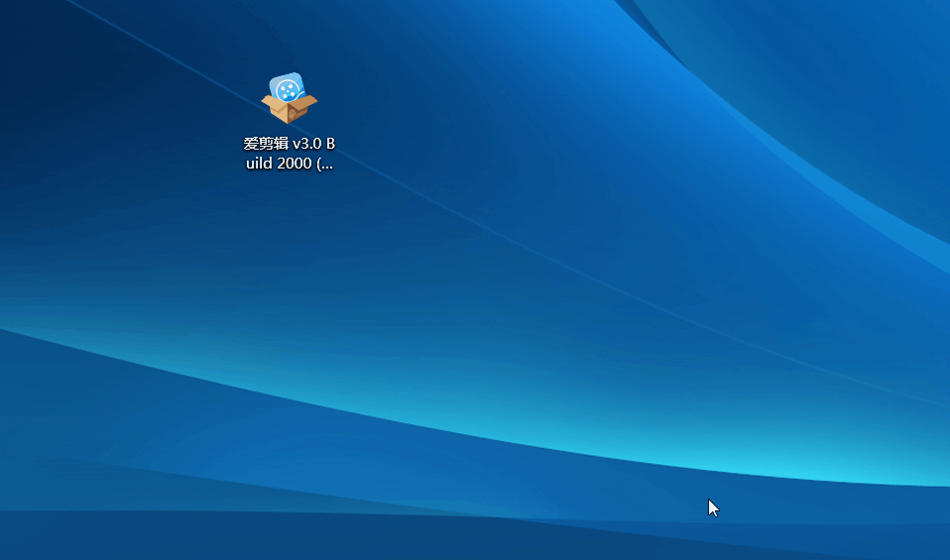Click the film reel box icon

pyautogui.click(x=289, y=98)
